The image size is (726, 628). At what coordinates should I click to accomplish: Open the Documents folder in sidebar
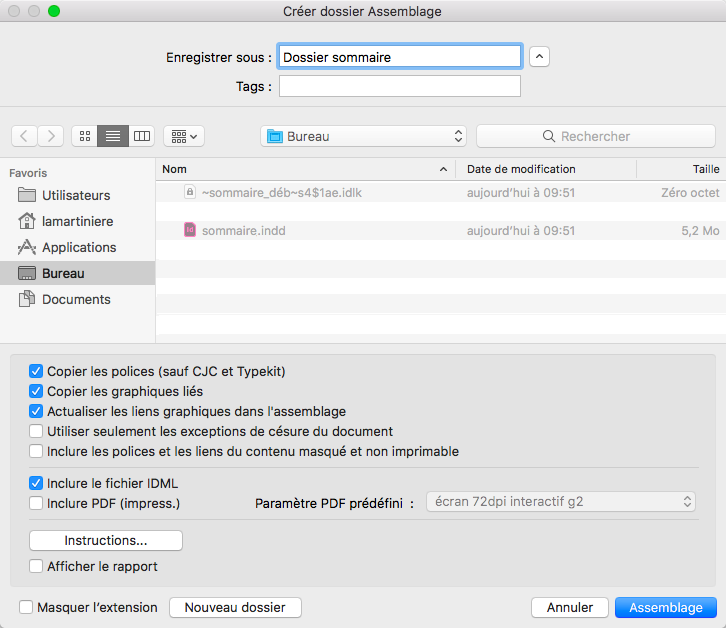click(75, 299)
